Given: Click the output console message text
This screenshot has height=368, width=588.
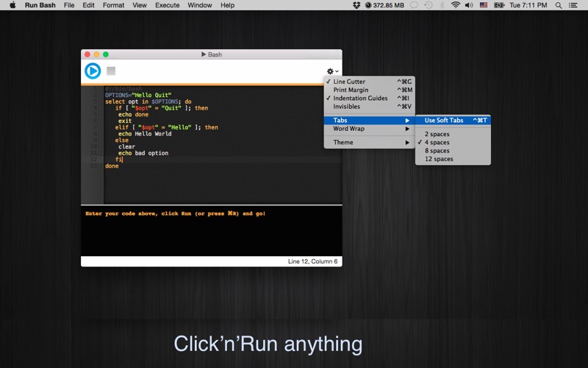Looking at the screenshot, I should pos(175,213).
